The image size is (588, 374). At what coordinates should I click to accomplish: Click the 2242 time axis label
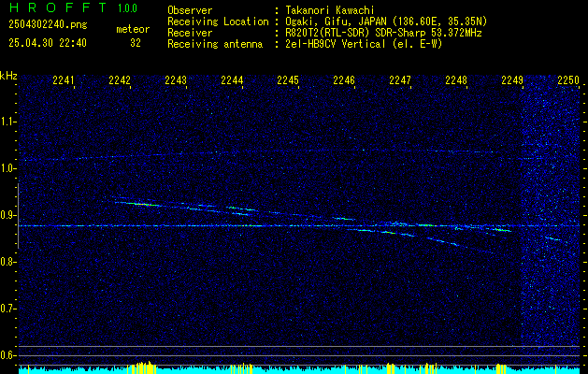click(120, 80)
